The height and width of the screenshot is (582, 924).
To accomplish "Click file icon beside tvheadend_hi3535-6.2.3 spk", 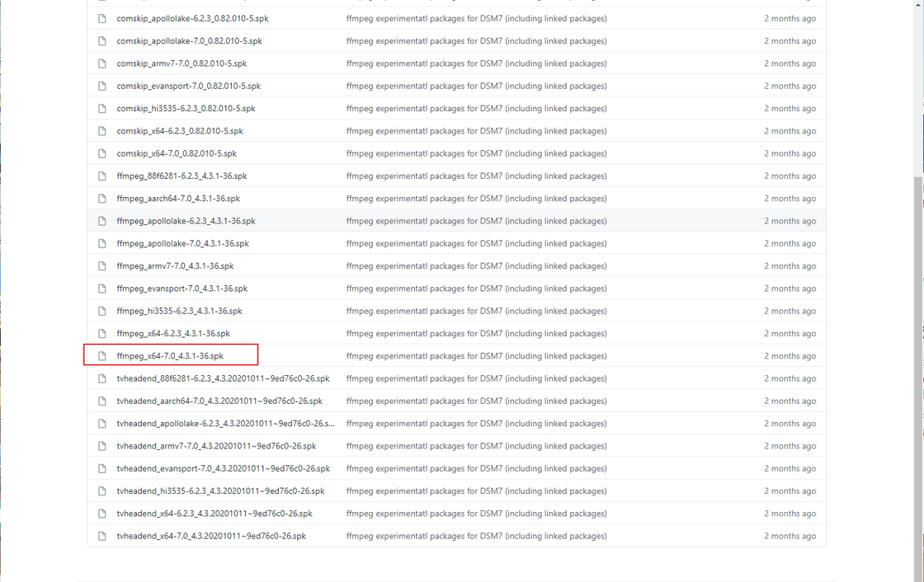I will [102, 491].
